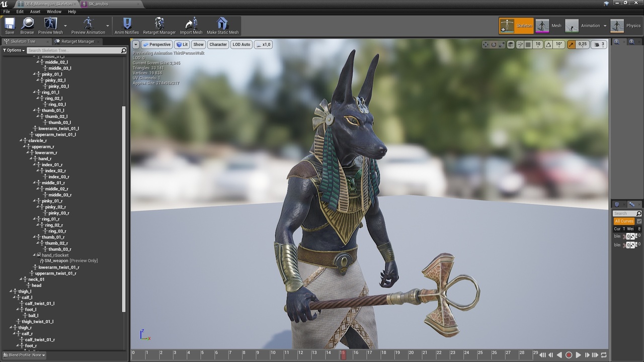The image size is (644, 362).
Task: Toggle All Curves filter button
Action: tap(624, 221)
